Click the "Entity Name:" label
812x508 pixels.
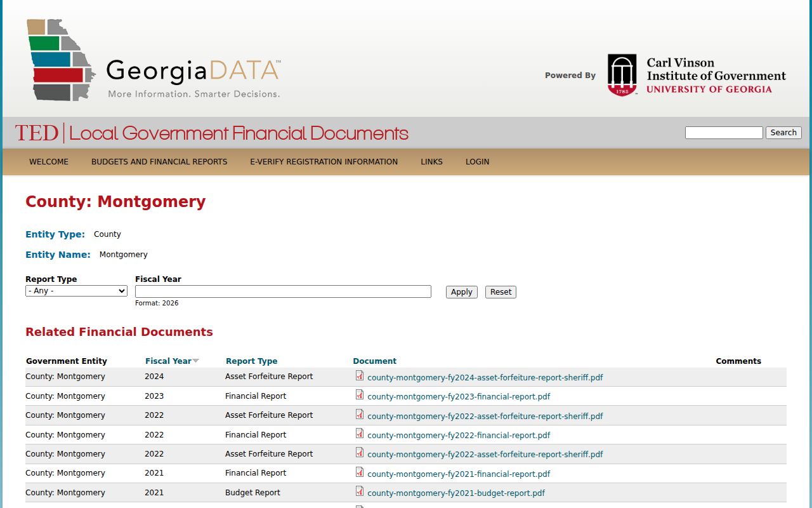[58, 255]
